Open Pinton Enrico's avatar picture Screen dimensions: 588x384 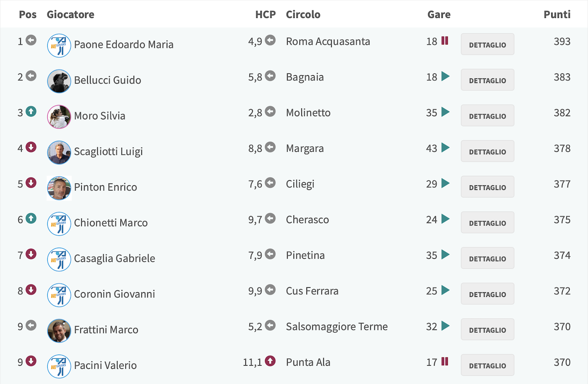coord(59,188)
